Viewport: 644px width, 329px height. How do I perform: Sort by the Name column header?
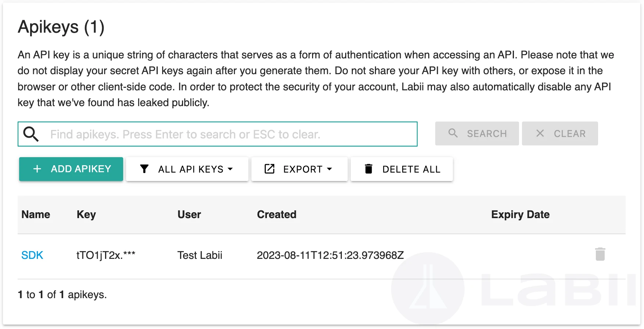(x=36, y=214)
